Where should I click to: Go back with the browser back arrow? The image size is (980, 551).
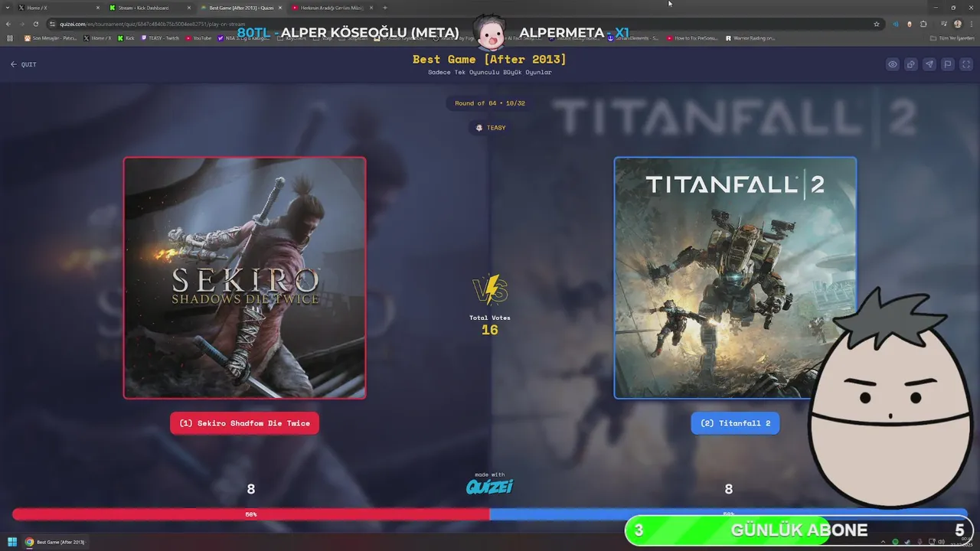(8, 24)
